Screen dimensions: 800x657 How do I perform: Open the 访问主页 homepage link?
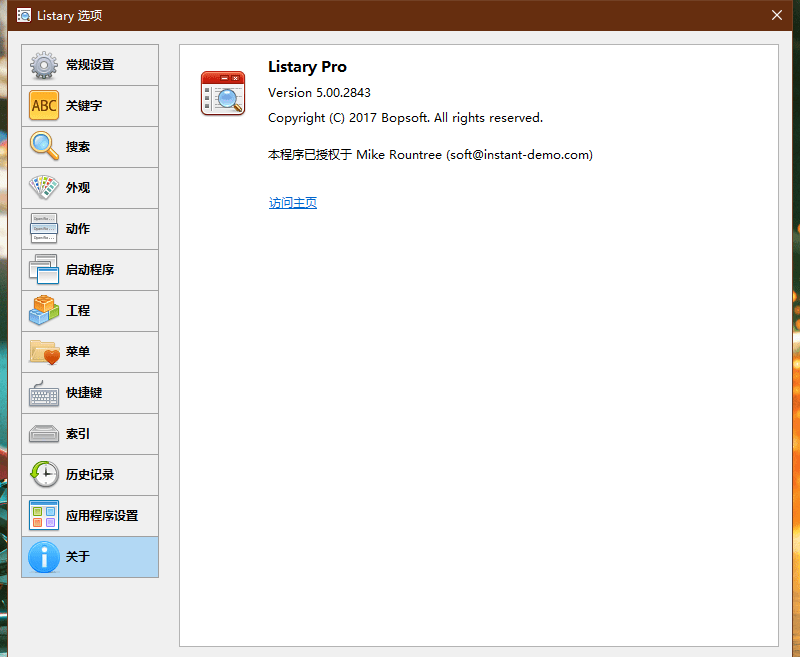pos(292,203)
